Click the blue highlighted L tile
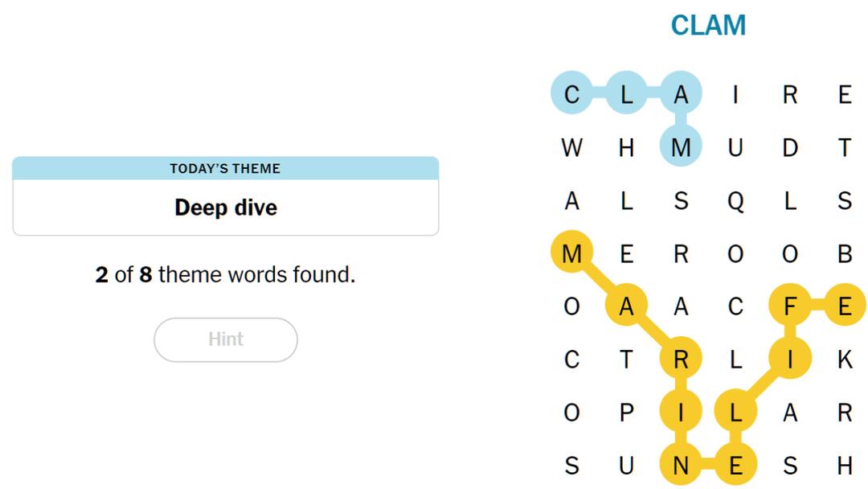 626,95
